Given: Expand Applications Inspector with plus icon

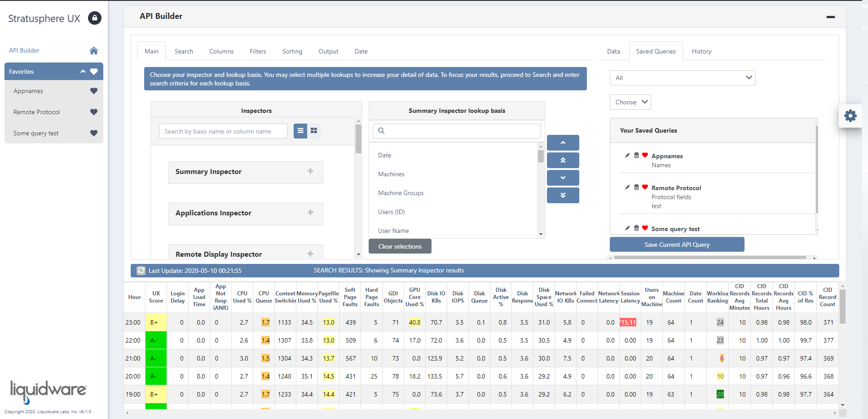Looking at the screenshot, I should pyautogui.click(x=310, y=213).
